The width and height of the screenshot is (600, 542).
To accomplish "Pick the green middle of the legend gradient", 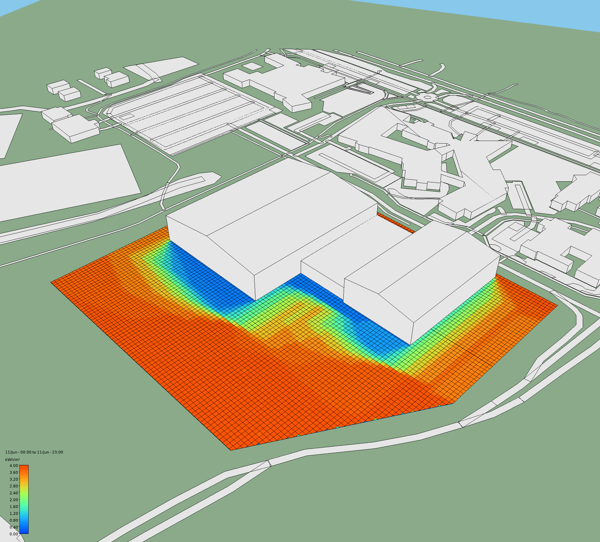I will (25, 499).
